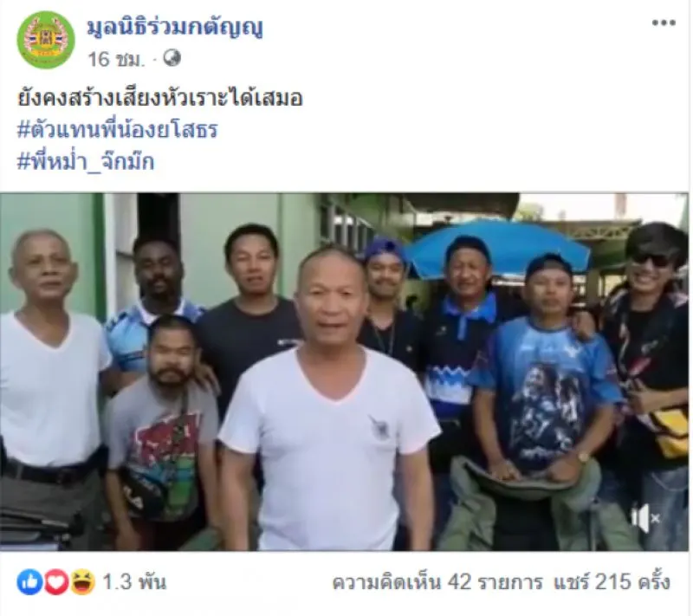
Task: Click the post caption ยังคงสร้างเสียงหัวเราะได้เสมอ
Action: [160, 98]
